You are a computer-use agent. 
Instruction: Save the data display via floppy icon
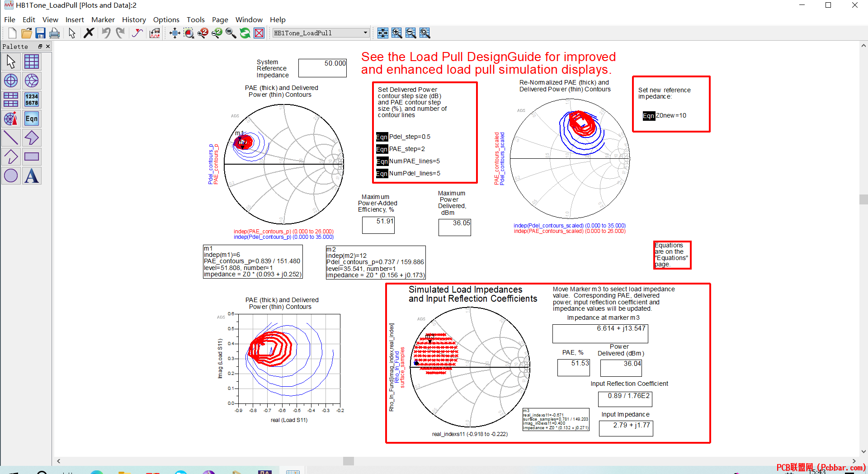pyautogui.click(x=40, y=33)
